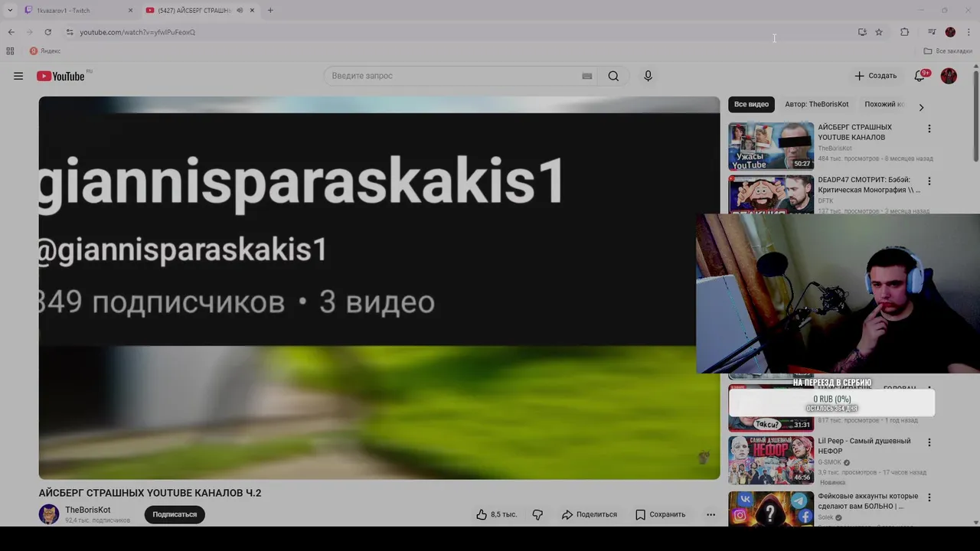This screenshot has width=980, height=551.
Task: Open the TheBorisKot channel avatar
Action: (49, 514)
